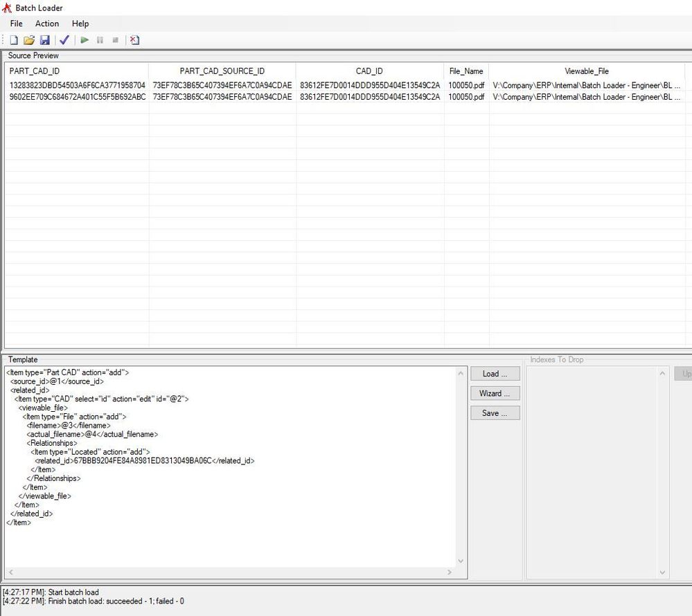Click the Validate checkmark toolbar icon
The image size is (692, 616).
[x=64, y=40]
